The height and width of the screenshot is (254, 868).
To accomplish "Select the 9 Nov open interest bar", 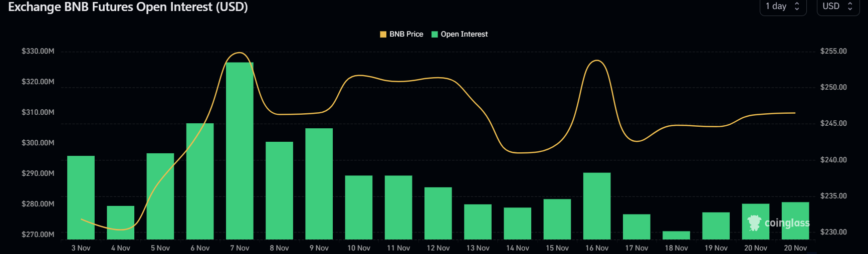I will (x=319, y=184).
